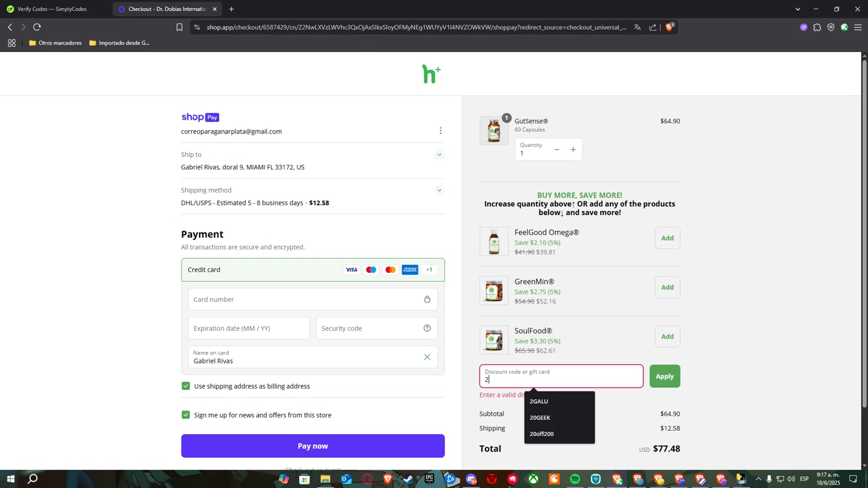Screen dimensions: 868x488
Task: Expand the Shipping method section
Action: tap(439, 190)
